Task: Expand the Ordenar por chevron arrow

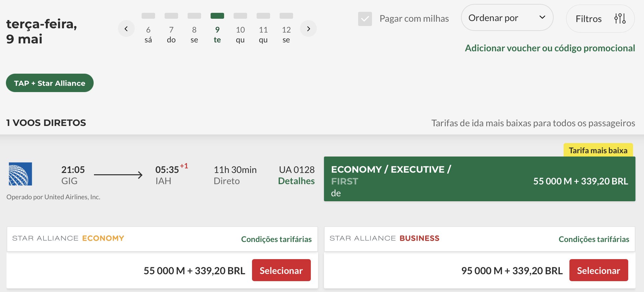Action: 542,17
